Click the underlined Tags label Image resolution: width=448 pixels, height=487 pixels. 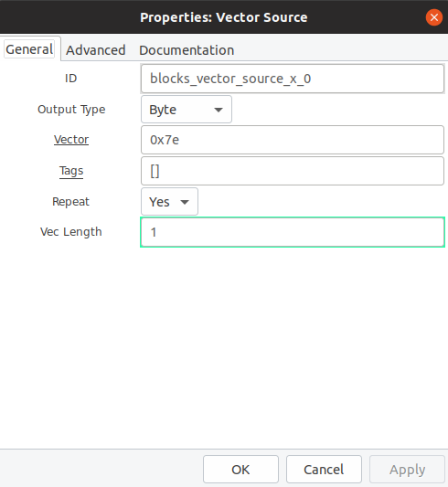tap(71, 171)
